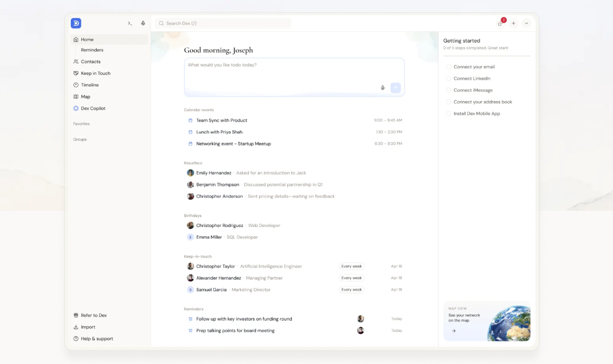Screen dimensions: 613x364
Task: Check off Connect your address book step
Action: pyautogui.click(x=449, y=102)
